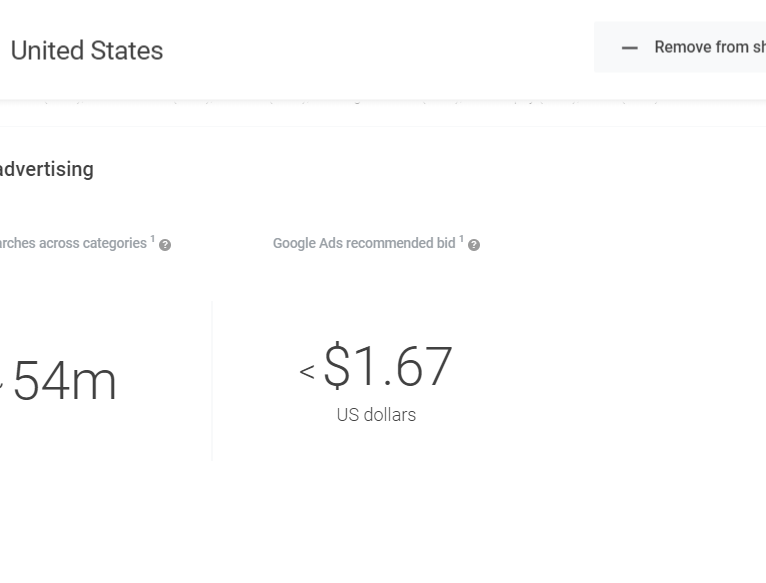Screen dimensions: 766x583
Task: Click the searches across categories label
Action: (x=73, y=243)
